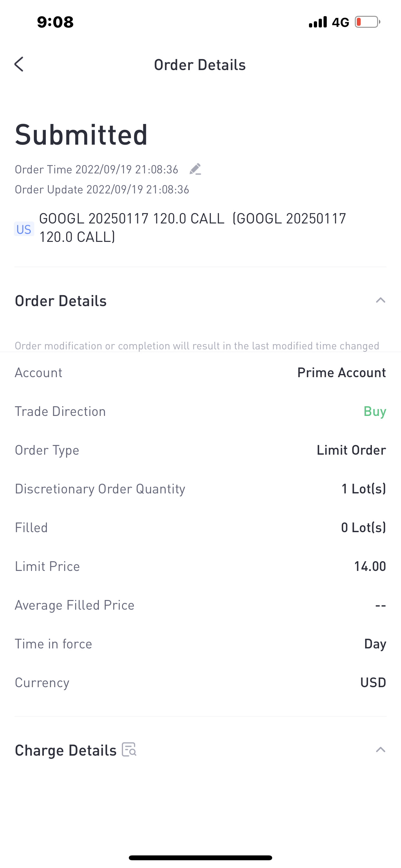The image size is (401, 868).
Task: Tap the Day time in force value
Action: [x=375, y=644]
